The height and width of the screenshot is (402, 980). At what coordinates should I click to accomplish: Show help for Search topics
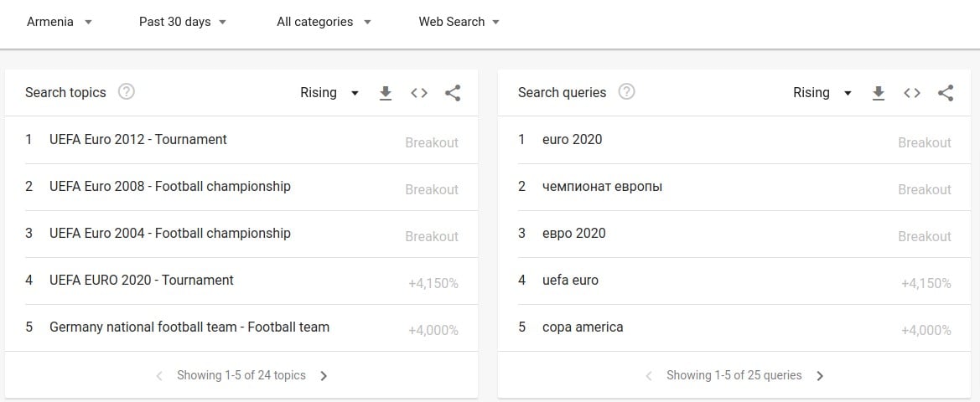tap(127, 92)
